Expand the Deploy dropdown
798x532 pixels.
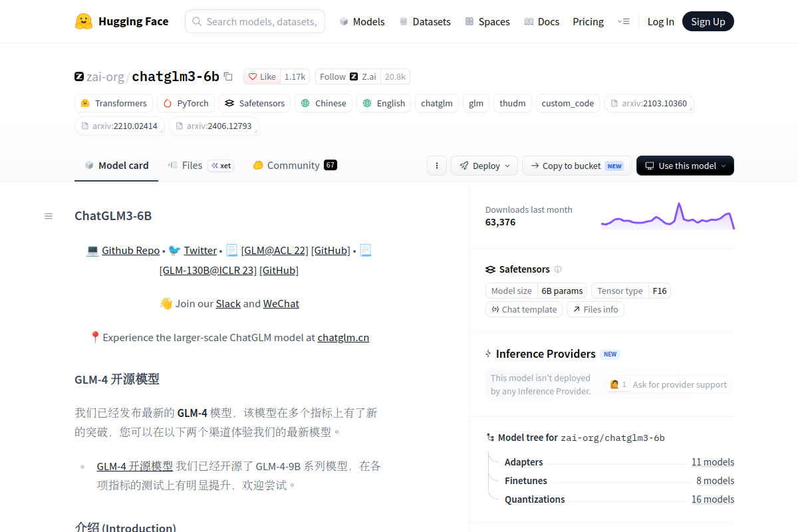pos(484,166)
